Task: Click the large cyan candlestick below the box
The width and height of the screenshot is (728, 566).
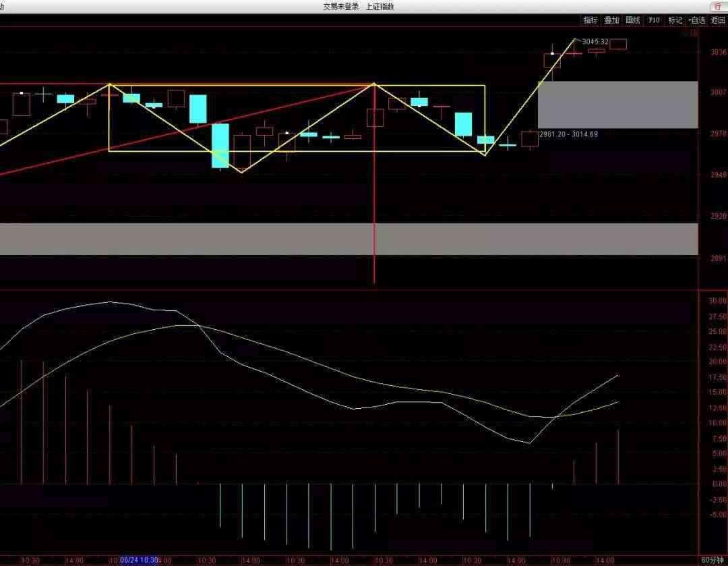Action: tap(220, 145)
